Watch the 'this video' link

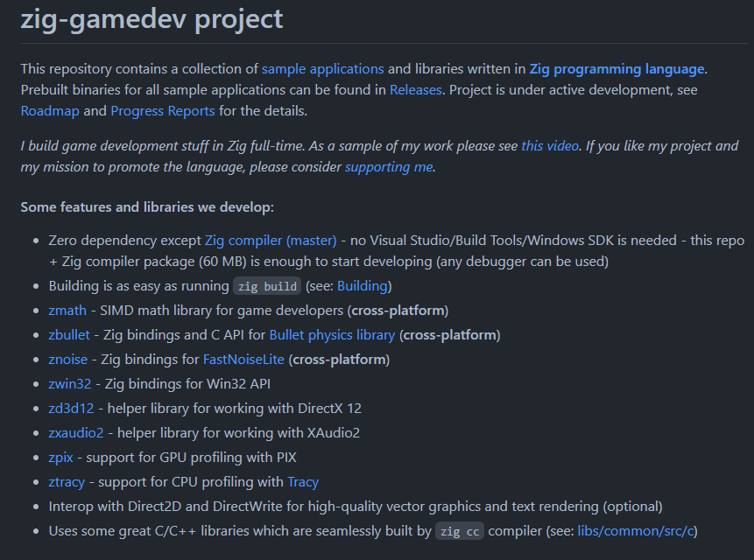click(549, 145)
